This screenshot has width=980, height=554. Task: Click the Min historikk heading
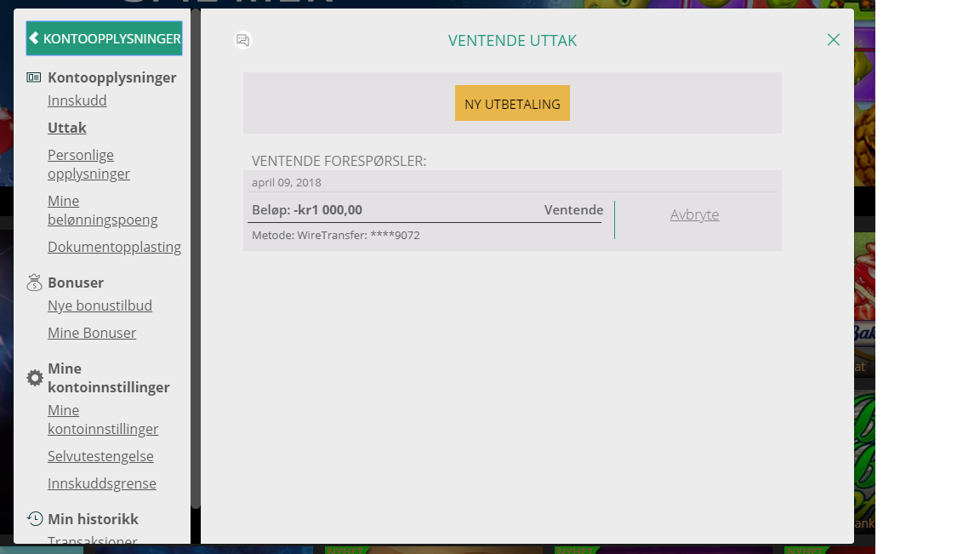coord(93,519)
